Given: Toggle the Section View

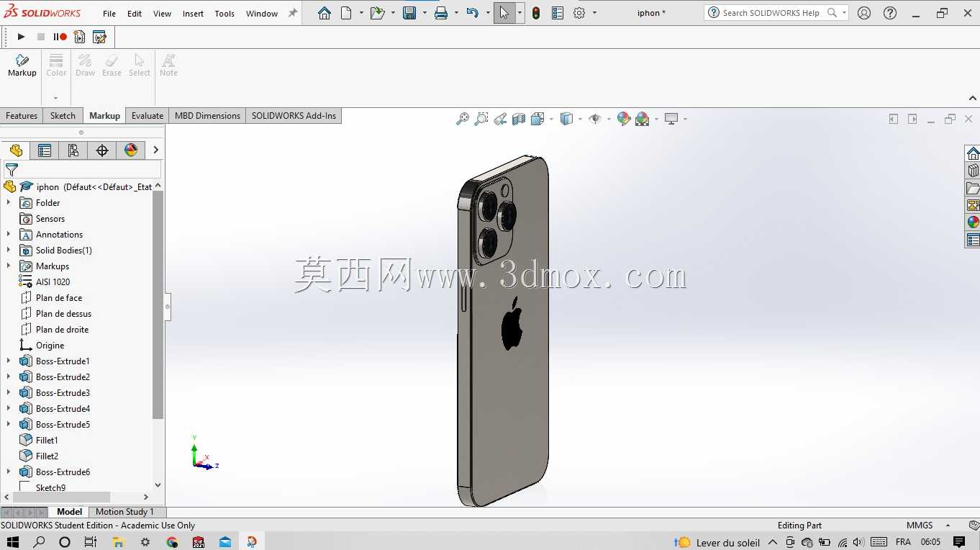Looking at the screenshot, I should (x=519, y=119).
